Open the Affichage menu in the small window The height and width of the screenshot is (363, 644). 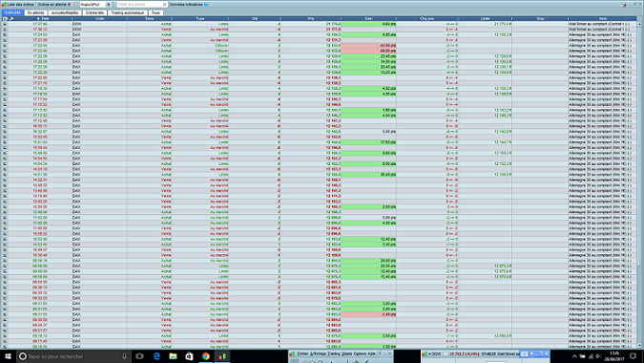tap(318, 353)
